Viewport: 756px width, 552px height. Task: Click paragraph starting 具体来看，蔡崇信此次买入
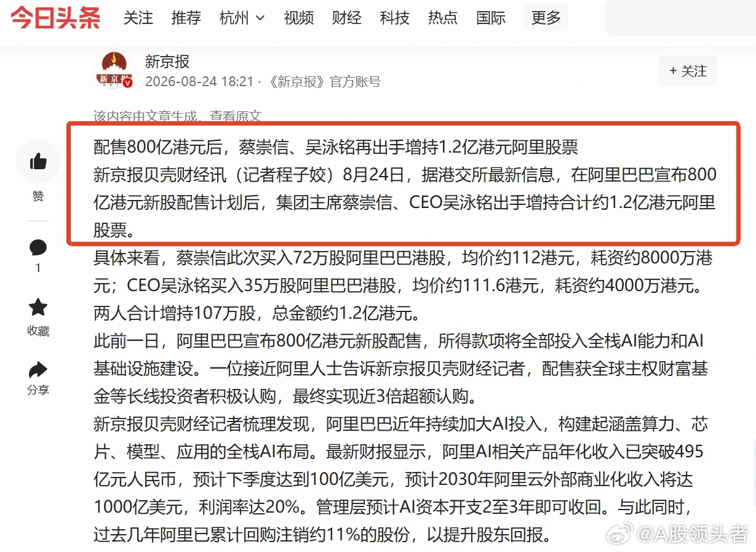tap(403, 286)
